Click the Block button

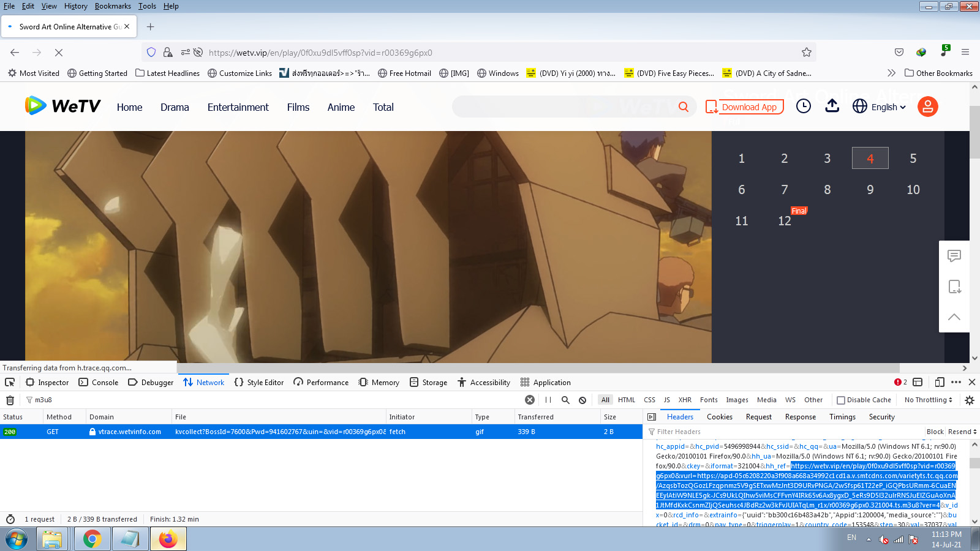(x=935, y=432)
